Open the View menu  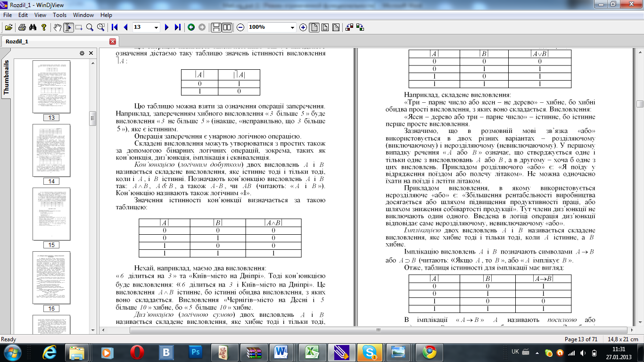pyautogui.click(x=40, y=15)
